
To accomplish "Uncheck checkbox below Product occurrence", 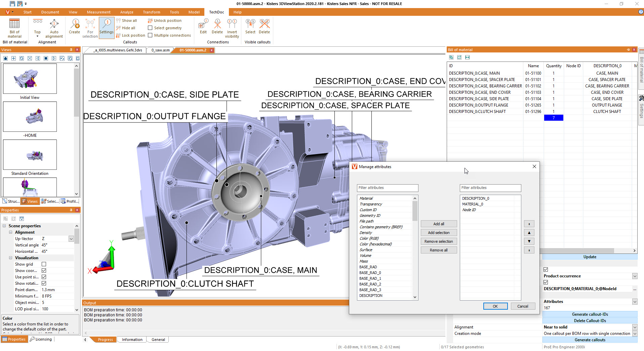I will (546, 282).
